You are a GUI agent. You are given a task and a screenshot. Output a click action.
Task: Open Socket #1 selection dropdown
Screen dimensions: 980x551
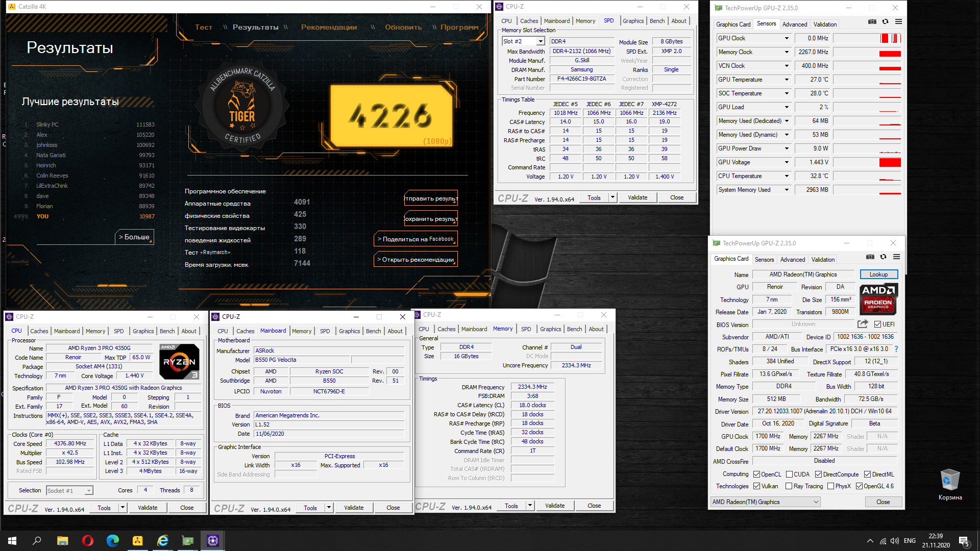click(x=69, y=490)
